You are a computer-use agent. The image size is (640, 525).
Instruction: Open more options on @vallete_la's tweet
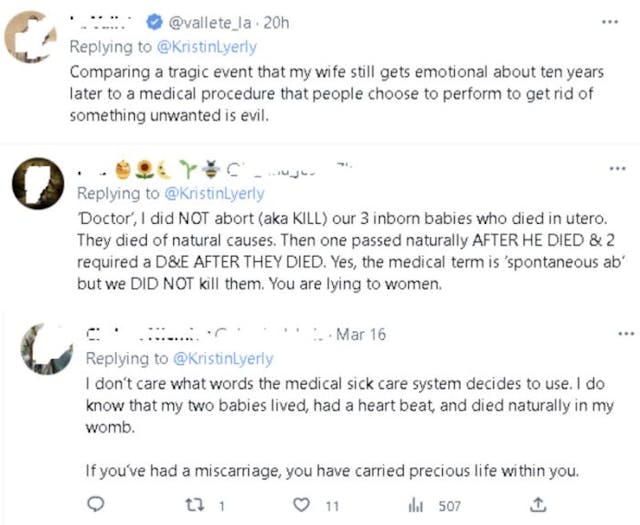[x=609, y=23]
